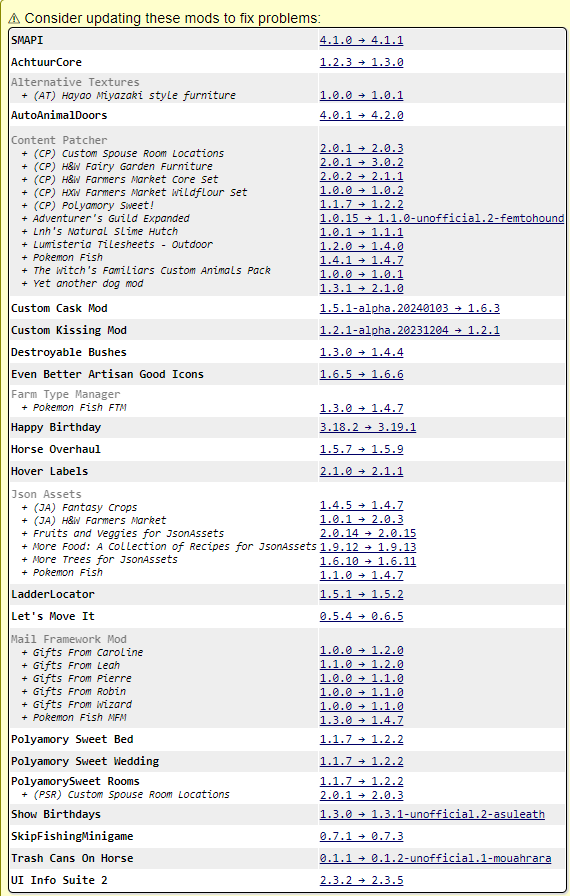Click Show Birthdays unofficial asuleath update link
Viewport: 570px width, 896px height.
pyautogui.click(x=432, y=814)
